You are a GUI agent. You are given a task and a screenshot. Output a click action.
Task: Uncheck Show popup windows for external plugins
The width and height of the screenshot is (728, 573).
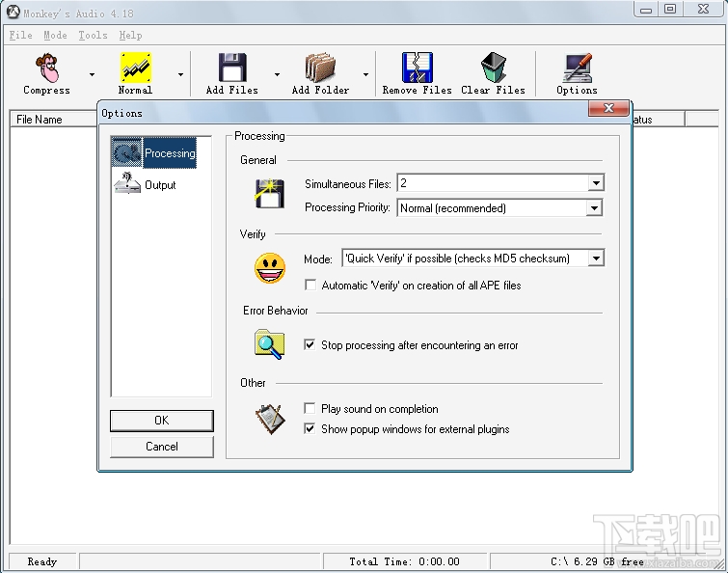pos(310,428)
